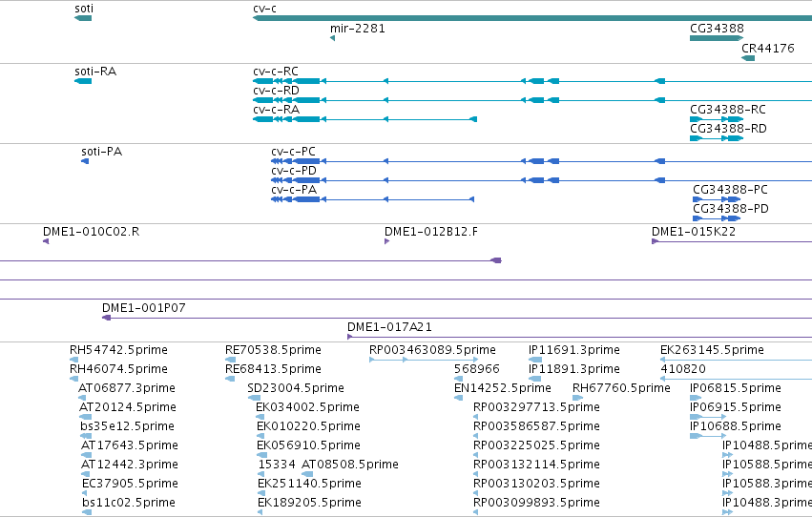Click the IP10588.5prime EST
The image size is (812, 517).
[728, 475]
